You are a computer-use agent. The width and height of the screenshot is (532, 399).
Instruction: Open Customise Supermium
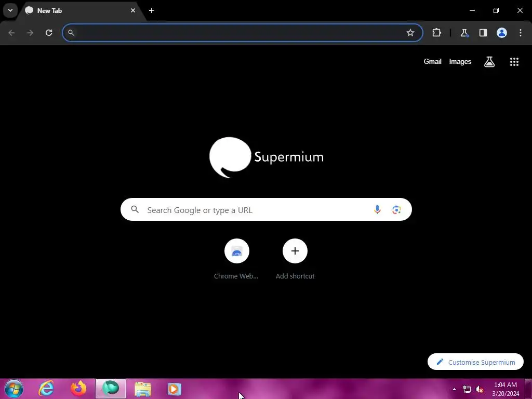(476, 362)
